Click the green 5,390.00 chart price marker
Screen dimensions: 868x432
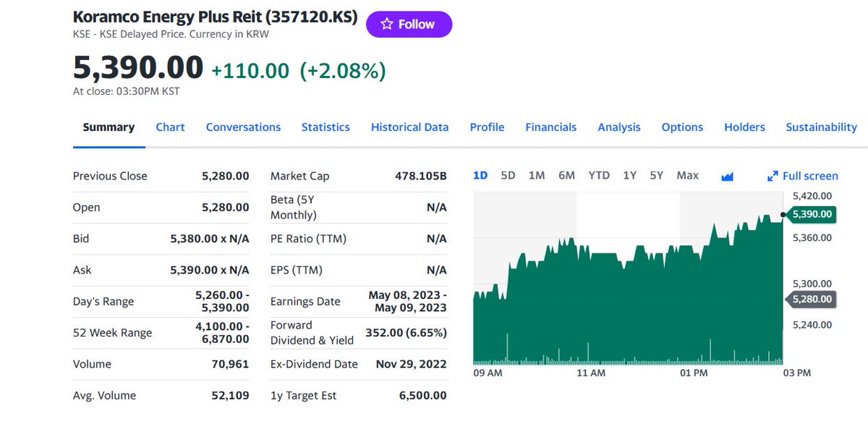[811, 214]
